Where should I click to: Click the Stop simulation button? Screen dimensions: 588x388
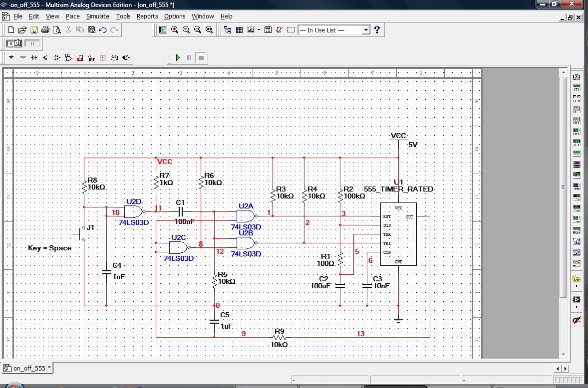pos(201,58)
